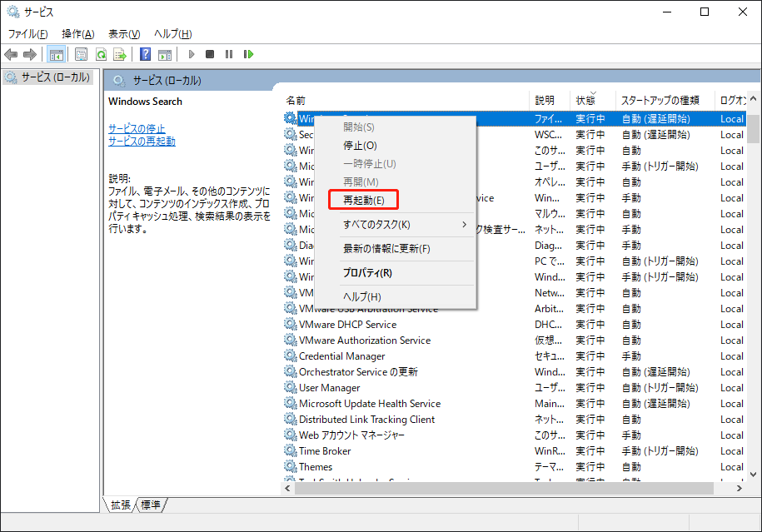Toggle the console tree visibility icon

point(55,54)
